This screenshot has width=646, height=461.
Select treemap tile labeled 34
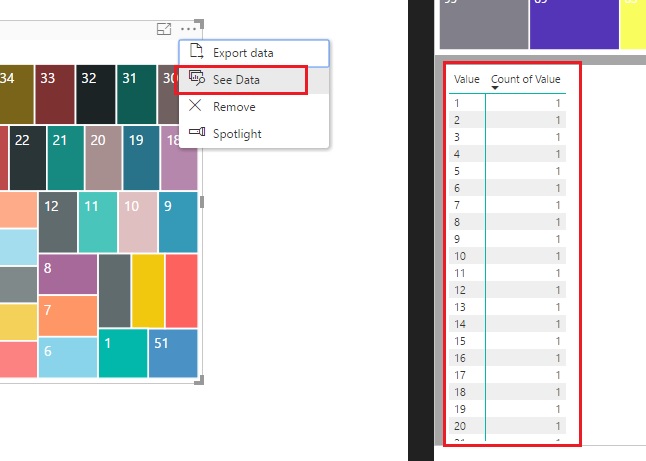tap(16, 94)
